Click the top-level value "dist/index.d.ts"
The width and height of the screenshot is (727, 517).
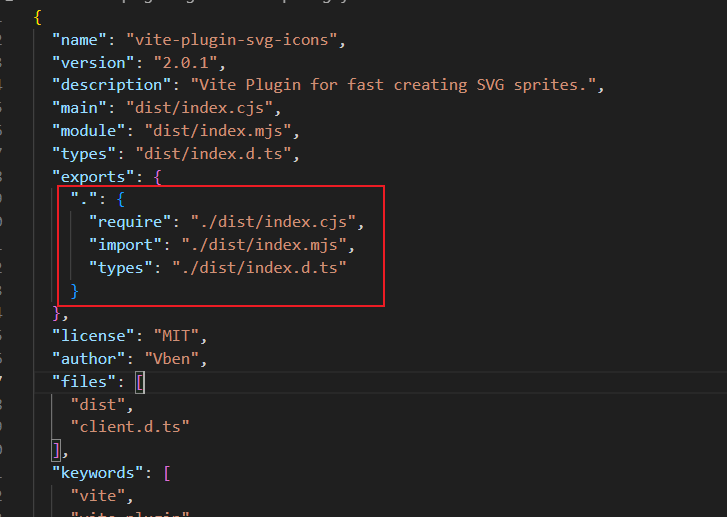pos(213,153)
